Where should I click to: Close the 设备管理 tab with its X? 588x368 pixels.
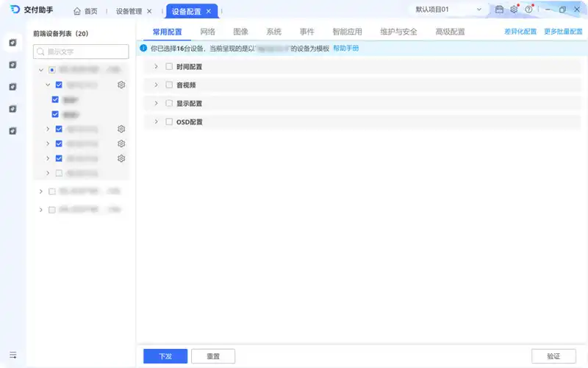149,11
